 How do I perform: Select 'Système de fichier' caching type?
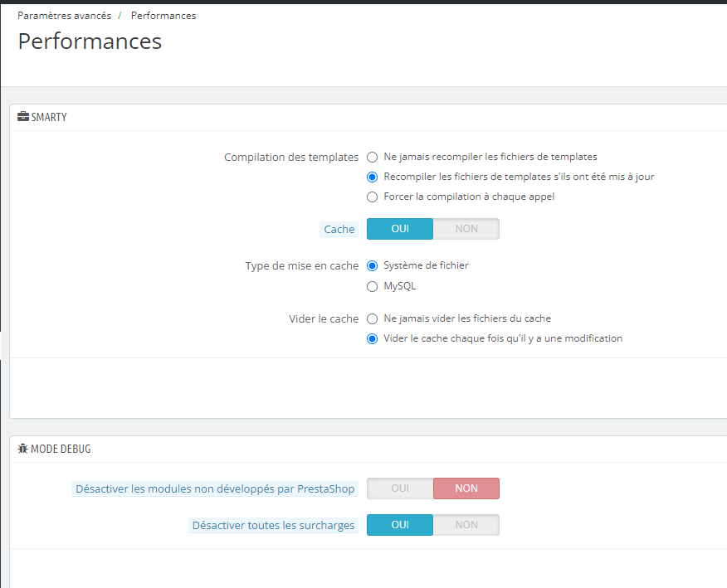[373, 265]
